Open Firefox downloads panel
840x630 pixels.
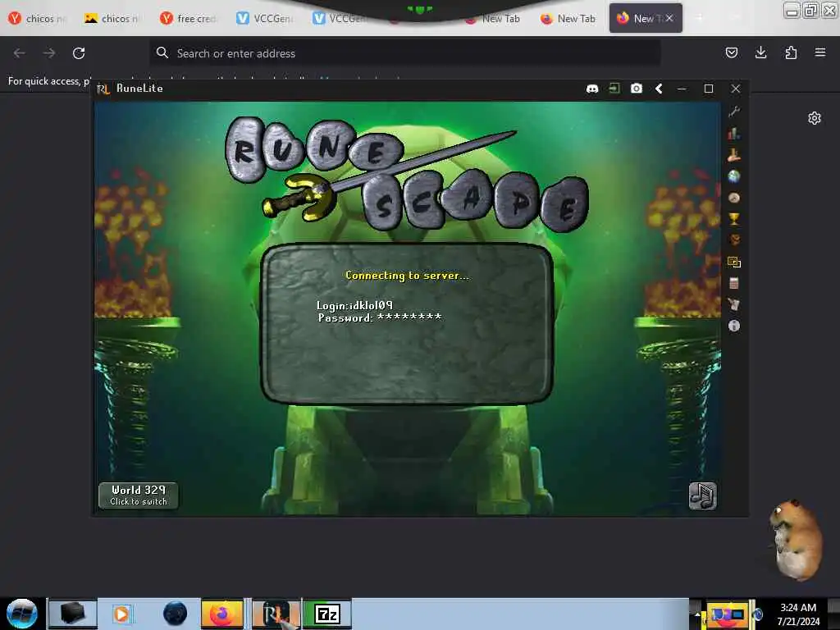760,52
